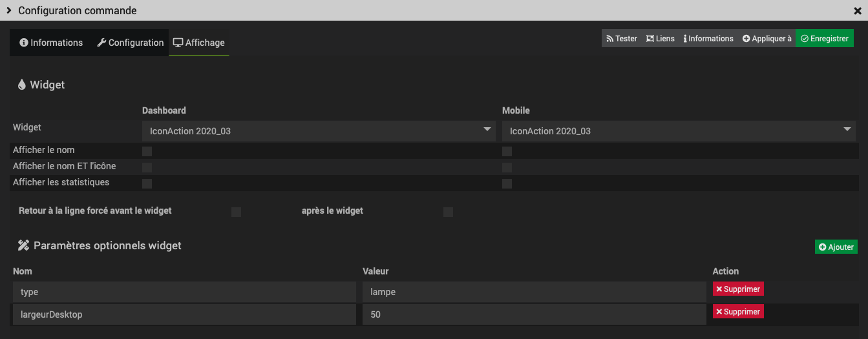Switch to the Informations tab
Screen dimensions: 868x339
51,43
